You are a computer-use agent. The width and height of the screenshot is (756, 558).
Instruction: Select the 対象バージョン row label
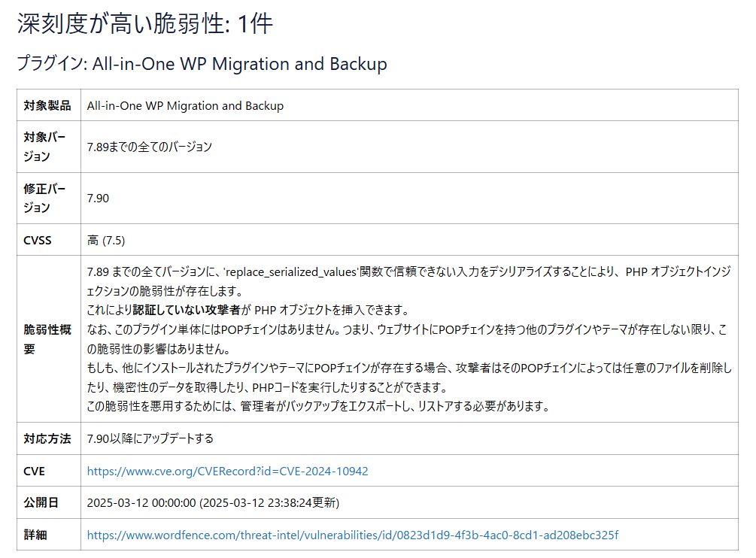[44, 147]
